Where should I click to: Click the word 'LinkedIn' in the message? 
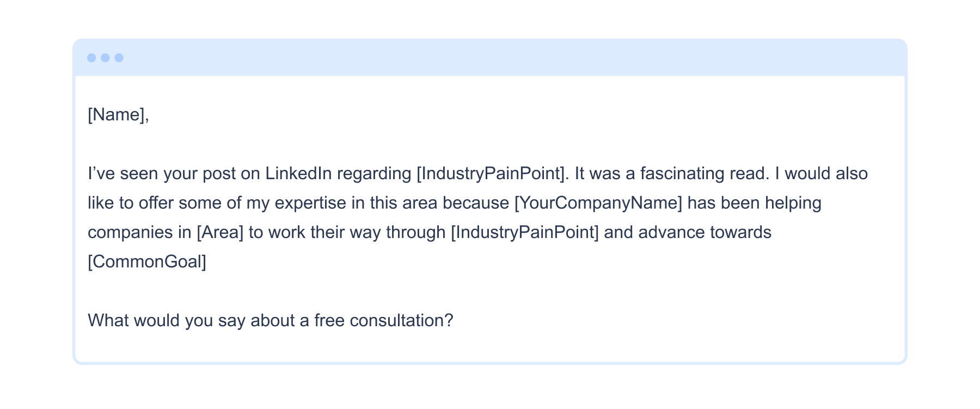coord(298,174)
